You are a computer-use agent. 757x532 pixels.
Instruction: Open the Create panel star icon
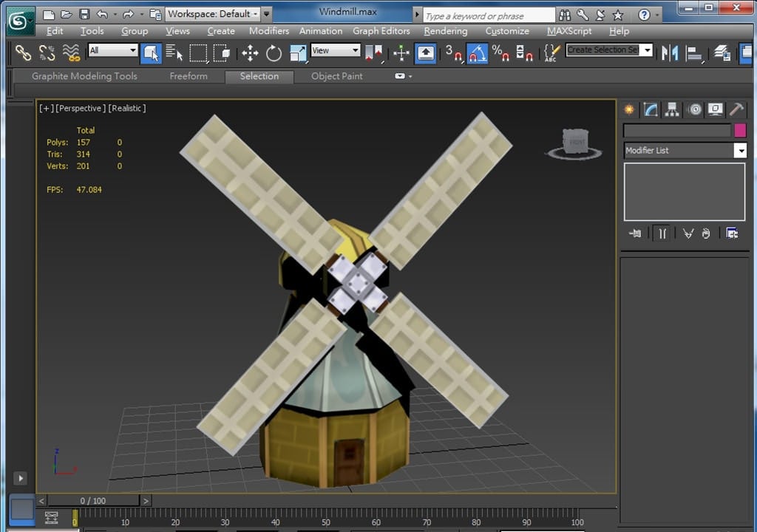click(629, 109)
